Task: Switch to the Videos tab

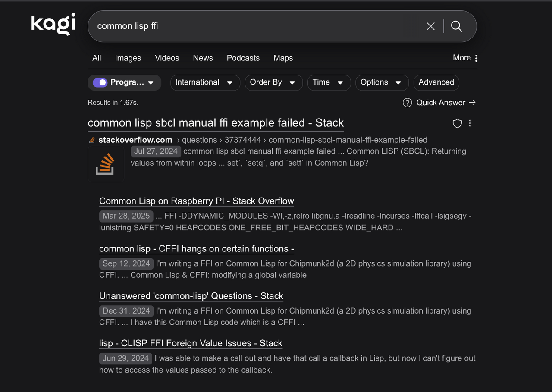Action: pos(167,58)
